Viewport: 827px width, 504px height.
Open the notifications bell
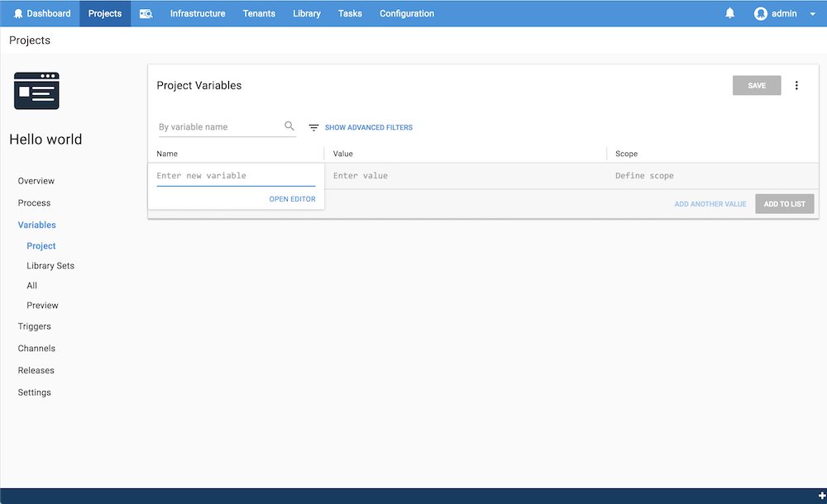pos(730,13)
